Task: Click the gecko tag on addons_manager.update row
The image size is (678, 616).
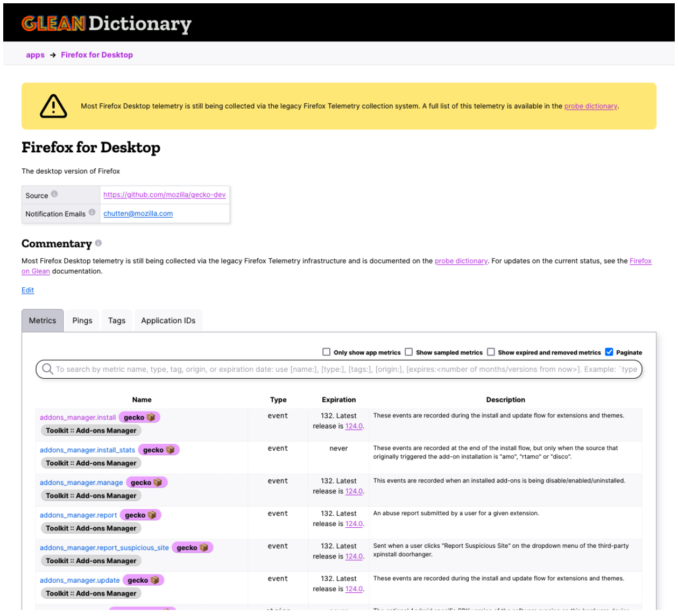Action: (x=144, y=580)
